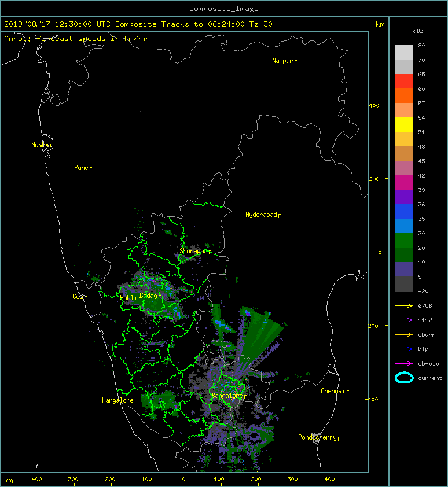This screenshot has width=448, height=487.
Task: Click -300 tick on horizontal axis
Action: click(71, 479)
